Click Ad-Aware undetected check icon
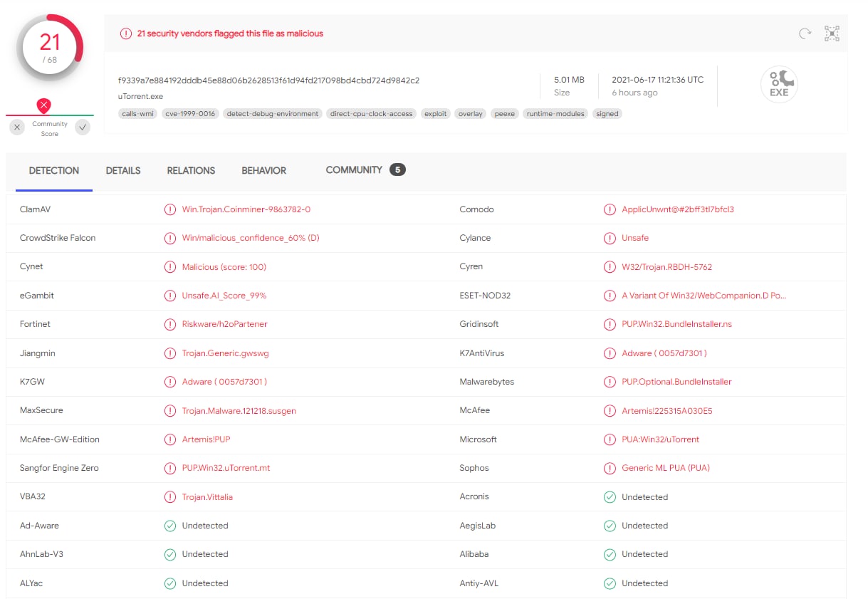Screen dimensions: 868x599 click(x=170, y=526)
